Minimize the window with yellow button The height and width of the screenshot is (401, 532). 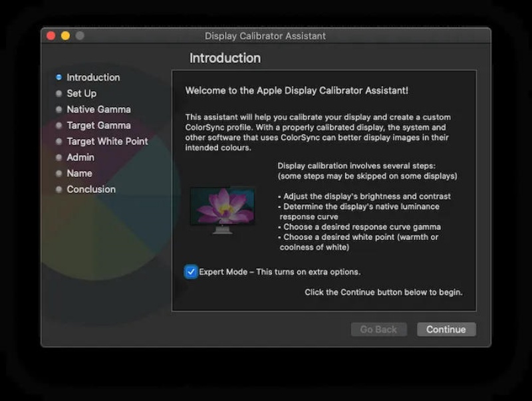65,36
